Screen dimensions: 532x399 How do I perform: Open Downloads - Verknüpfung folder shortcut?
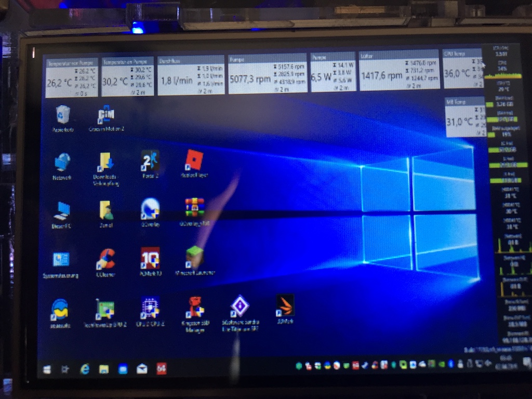click(x=105, y=169)
